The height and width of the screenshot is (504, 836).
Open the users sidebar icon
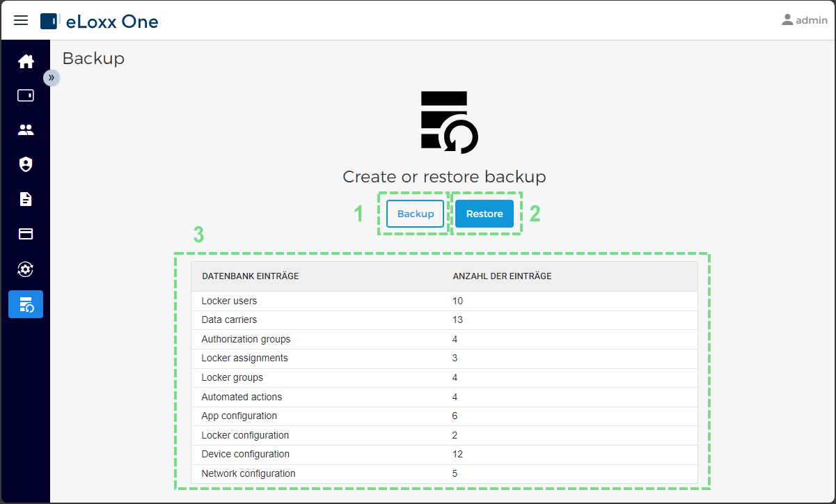[26, 129]
